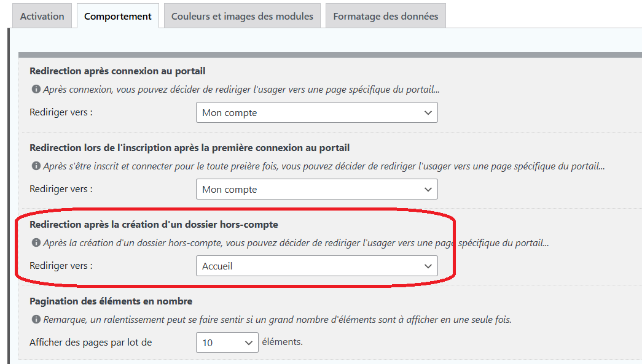Open redirect dropdown for après connexion au portail
This screenshot has width=642, height=364.
coord(316,113)
